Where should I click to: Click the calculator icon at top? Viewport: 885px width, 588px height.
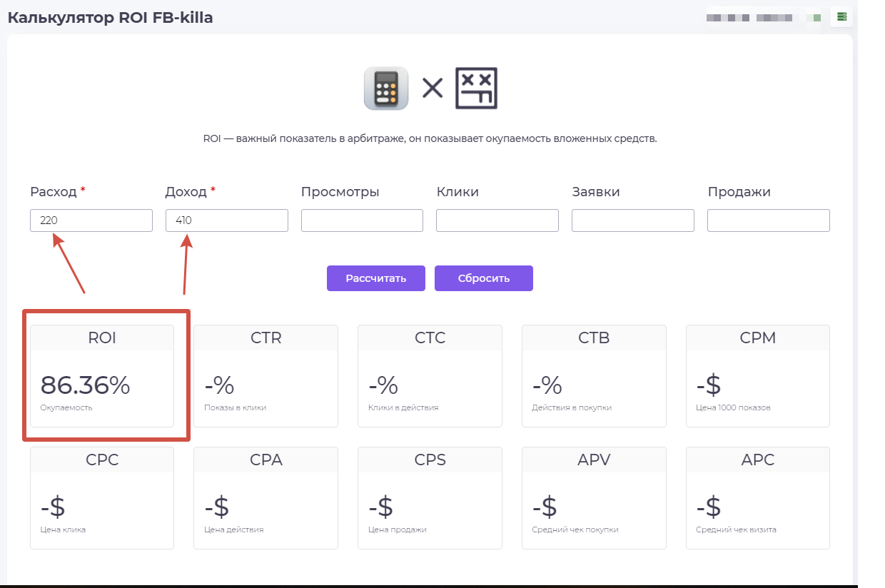pos(386,88)
